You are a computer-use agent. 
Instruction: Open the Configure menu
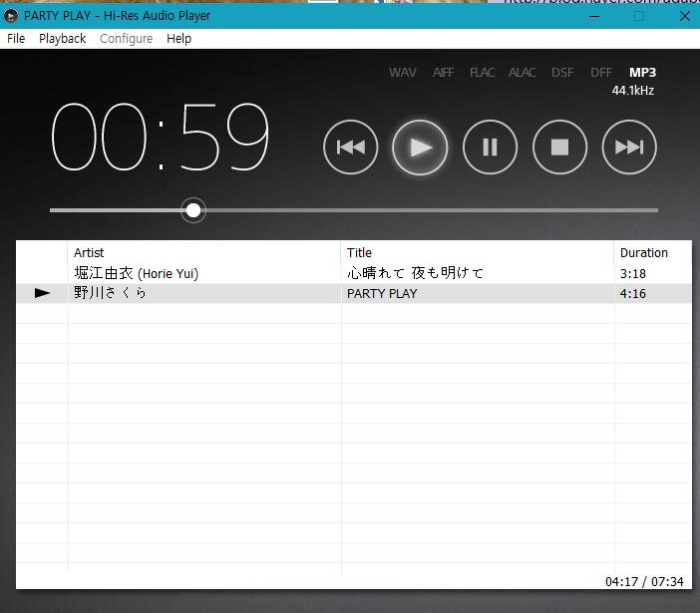click(x=126, y=39)
